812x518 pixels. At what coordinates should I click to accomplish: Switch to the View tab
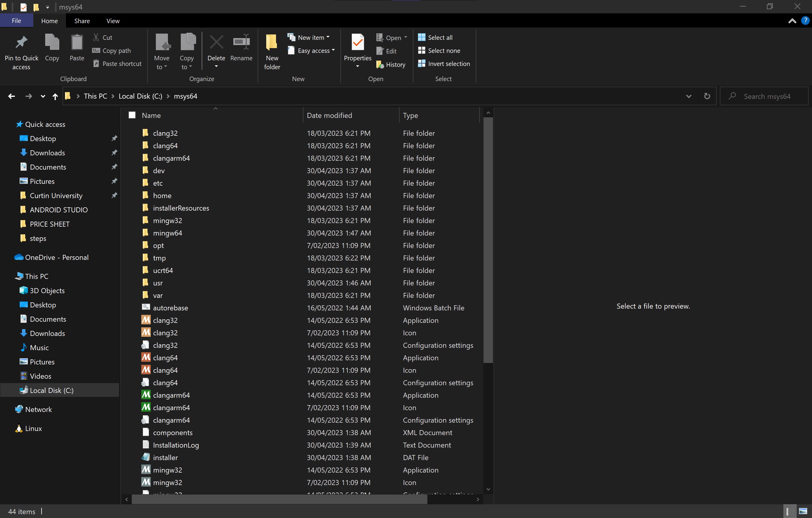tap(112, 20)
